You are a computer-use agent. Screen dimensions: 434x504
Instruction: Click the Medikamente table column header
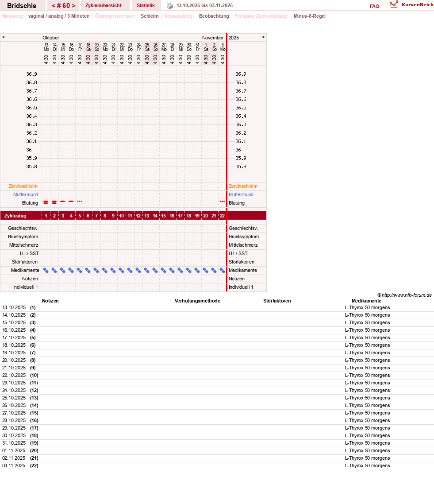pyautogui.click(x=366, y=301)
